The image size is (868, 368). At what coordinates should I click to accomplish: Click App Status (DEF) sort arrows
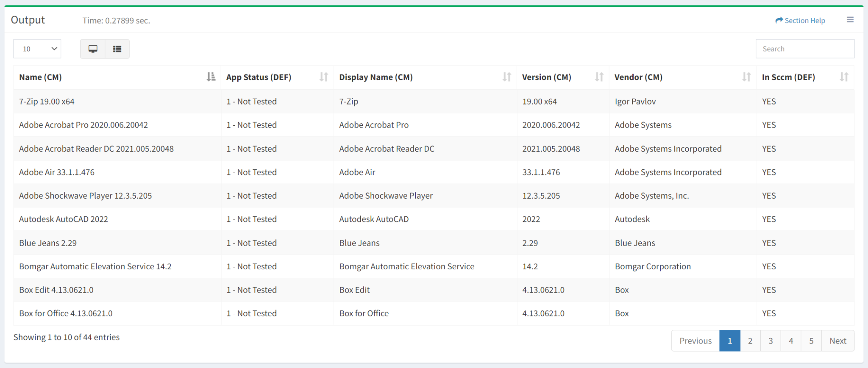324,77
